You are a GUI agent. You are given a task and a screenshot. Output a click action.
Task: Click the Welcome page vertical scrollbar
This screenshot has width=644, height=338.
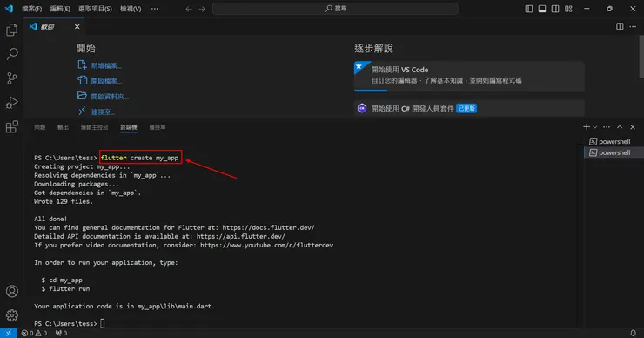641,57
